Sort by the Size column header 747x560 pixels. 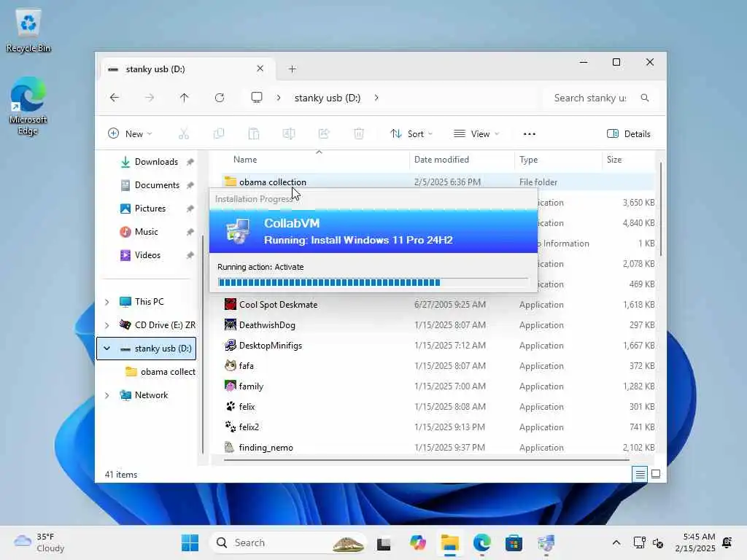click(x=628, y=160)
